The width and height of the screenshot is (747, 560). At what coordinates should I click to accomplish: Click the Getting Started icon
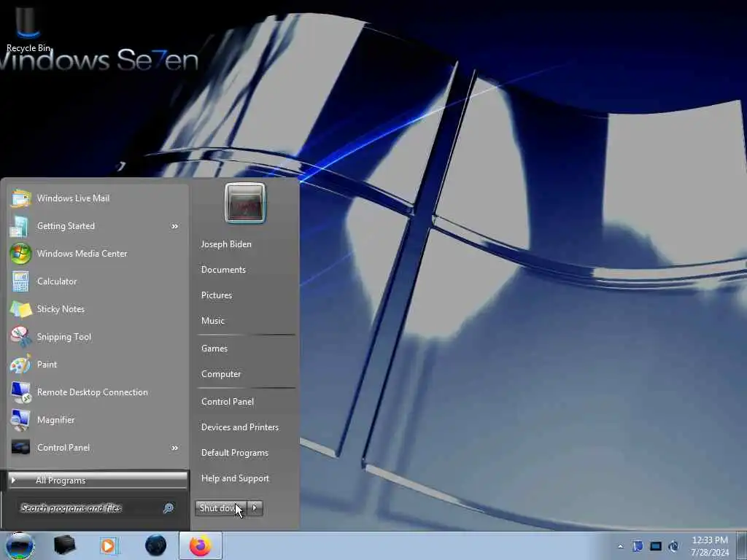point(20,226)
